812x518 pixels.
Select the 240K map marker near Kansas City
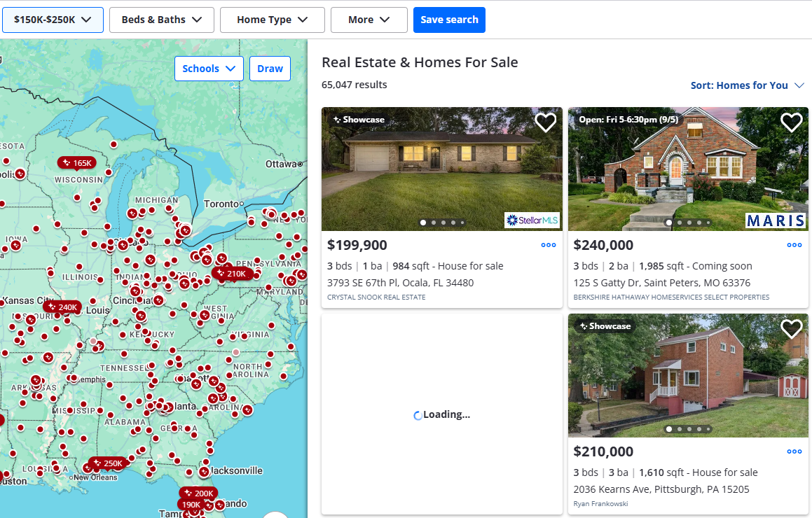point(62,307)
